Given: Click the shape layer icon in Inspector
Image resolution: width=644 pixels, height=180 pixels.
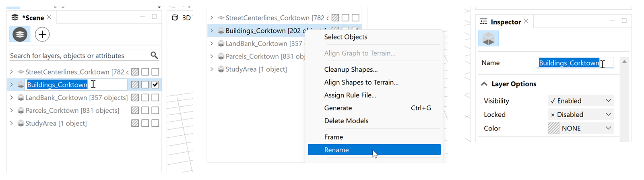Looking at the screenshot, I should coord(488,39).
